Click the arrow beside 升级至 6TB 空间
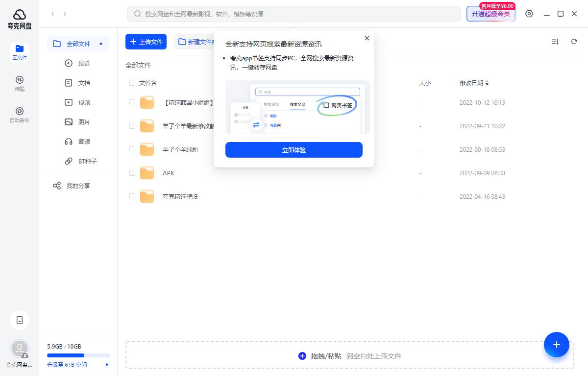Viewport: 588px width, 376px height. click(x=107, y=365)
